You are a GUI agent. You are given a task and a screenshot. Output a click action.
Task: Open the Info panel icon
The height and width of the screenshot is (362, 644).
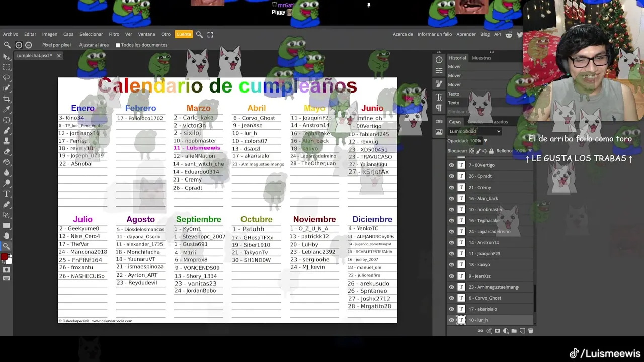[x=439, y=60]
